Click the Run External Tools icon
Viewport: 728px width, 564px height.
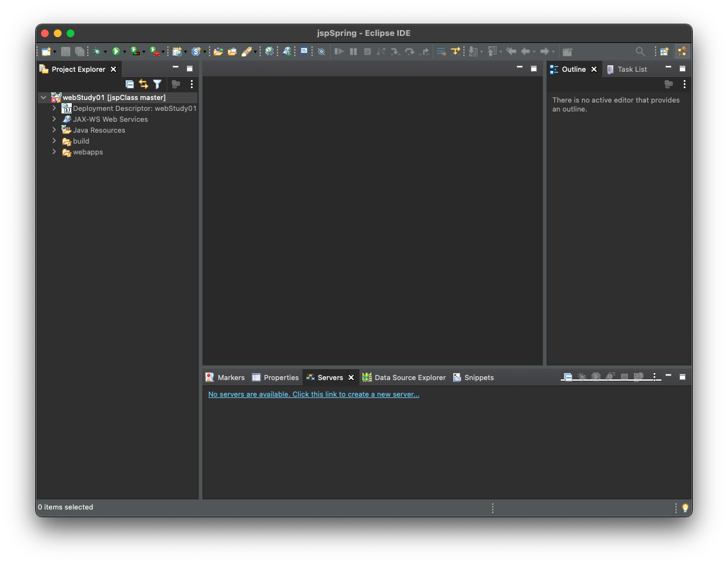coord(154,51)
